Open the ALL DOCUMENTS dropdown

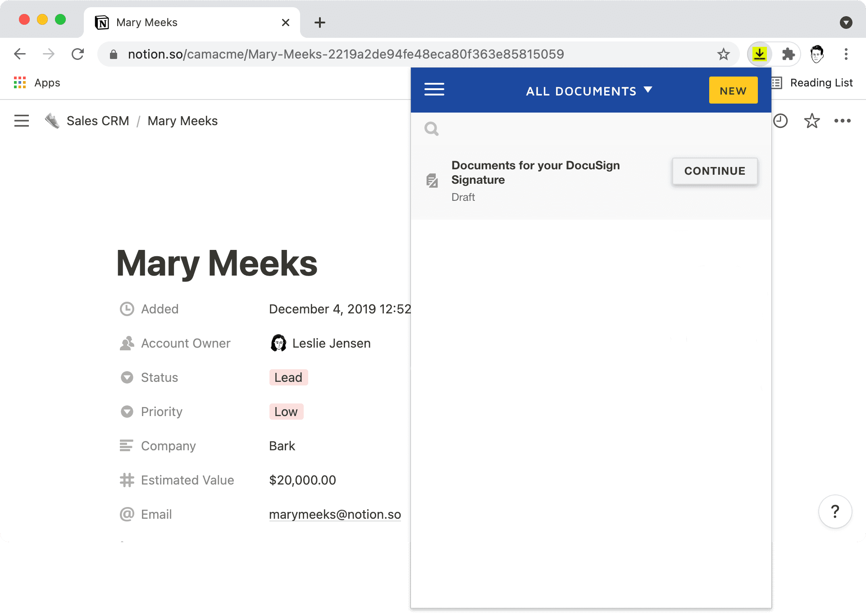589,91
